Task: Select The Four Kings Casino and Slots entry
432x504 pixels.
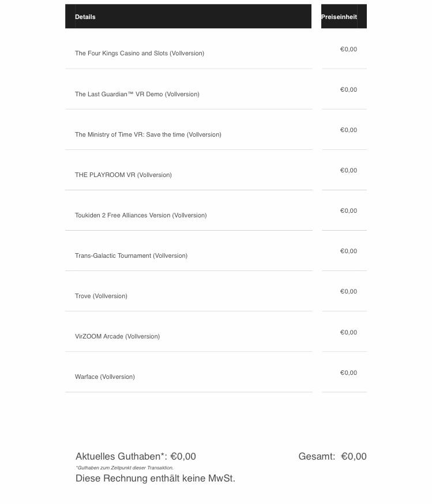Action: [x=140, y=53]
